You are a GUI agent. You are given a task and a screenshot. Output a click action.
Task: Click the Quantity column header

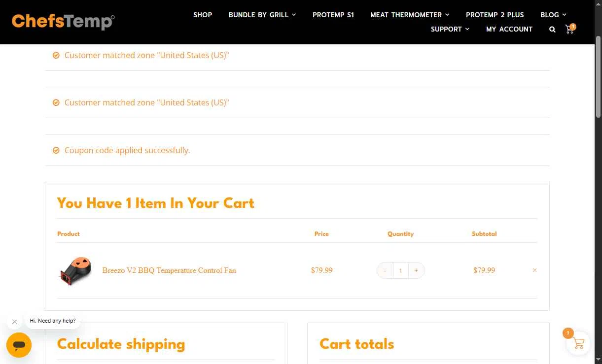point(400,234)
